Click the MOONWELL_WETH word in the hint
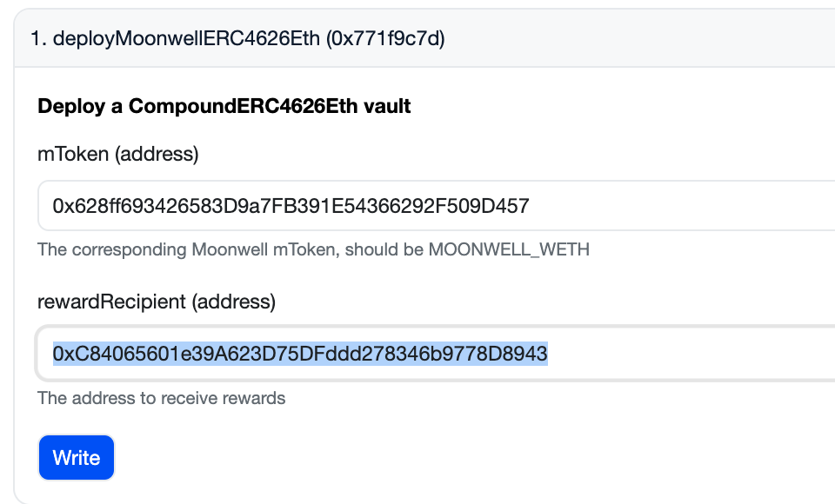This screenshot has height=504, width=835. [x=509, y=250]
